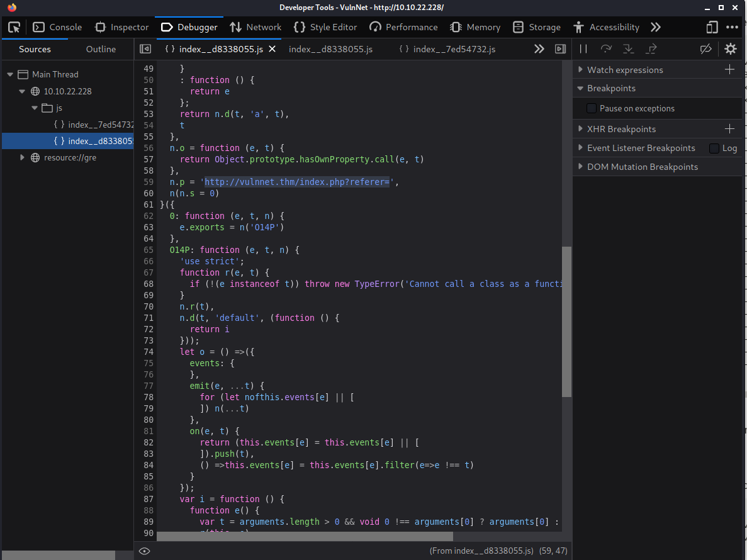Click the globe icon beside resource://gre
This screenshot has height=560, width=747.
coord(35,158)
